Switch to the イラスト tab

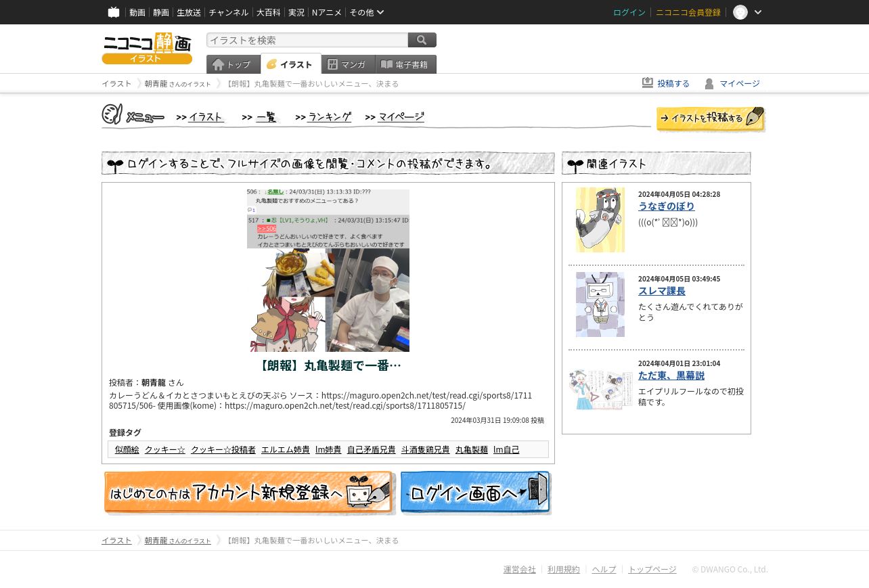[290, 64]
